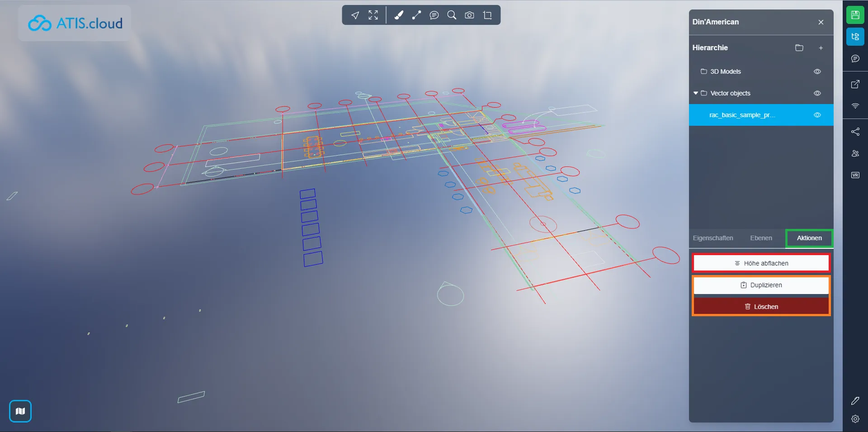Hide the Vector objects folder
The image size is (868, 432).
click(817, 93)
